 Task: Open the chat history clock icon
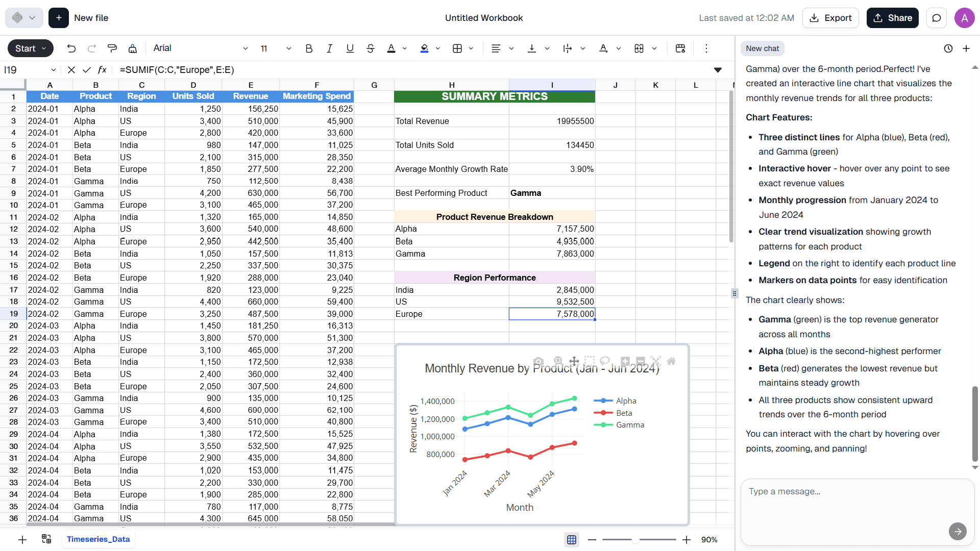948,48
